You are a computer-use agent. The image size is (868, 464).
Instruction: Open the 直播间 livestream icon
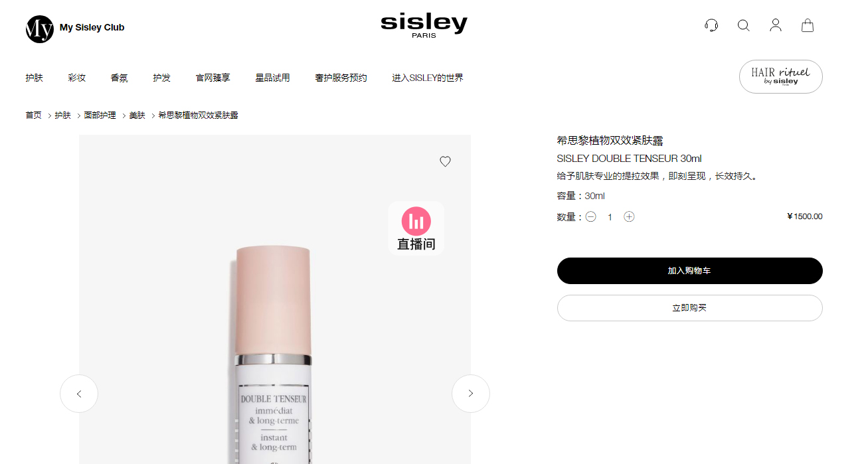(x=416, y=228)
